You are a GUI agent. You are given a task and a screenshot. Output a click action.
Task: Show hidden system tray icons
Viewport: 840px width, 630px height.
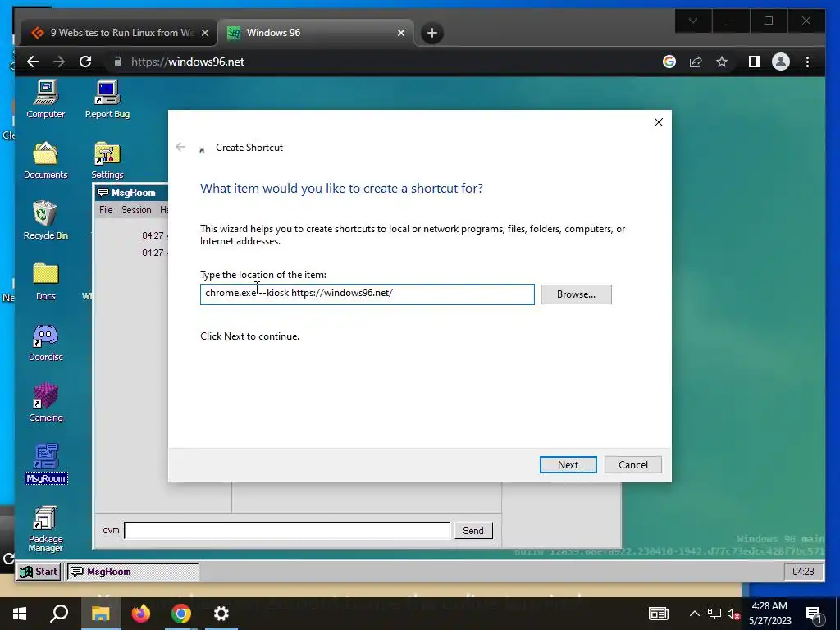coord(694,614)
